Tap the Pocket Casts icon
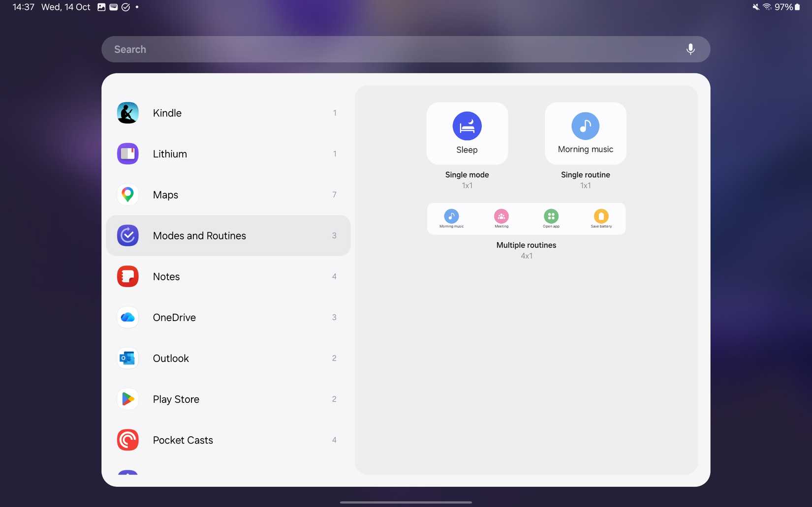 tap(127, 440)
